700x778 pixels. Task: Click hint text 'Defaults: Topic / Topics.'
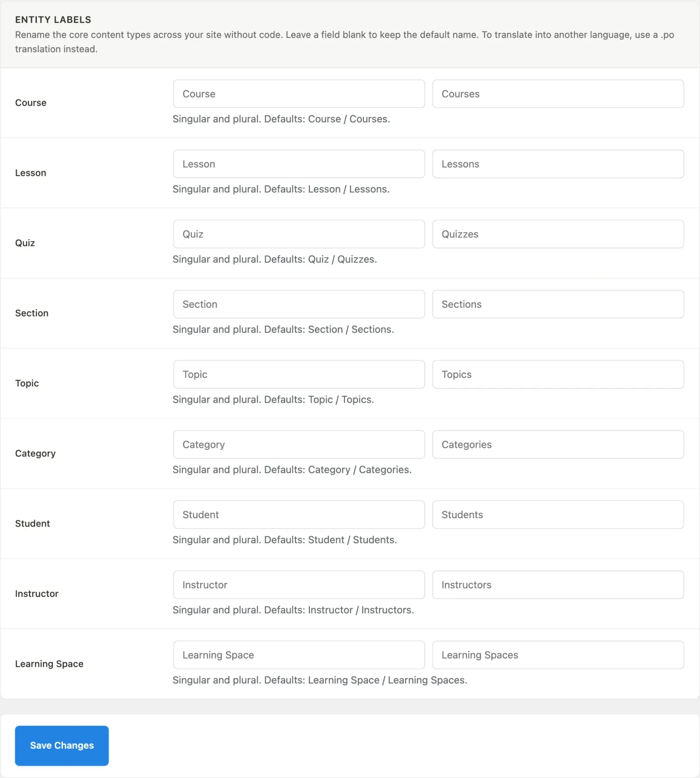[319, 400]
